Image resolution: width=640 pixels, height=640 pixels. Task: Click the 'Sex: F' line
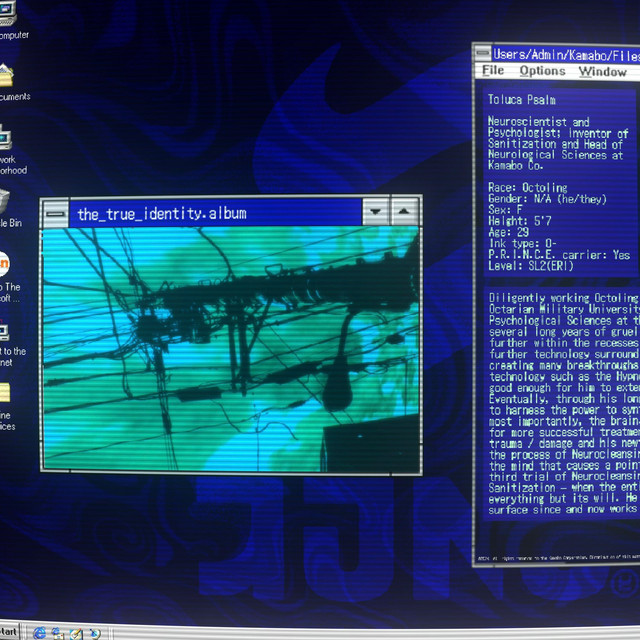point(505,210)
